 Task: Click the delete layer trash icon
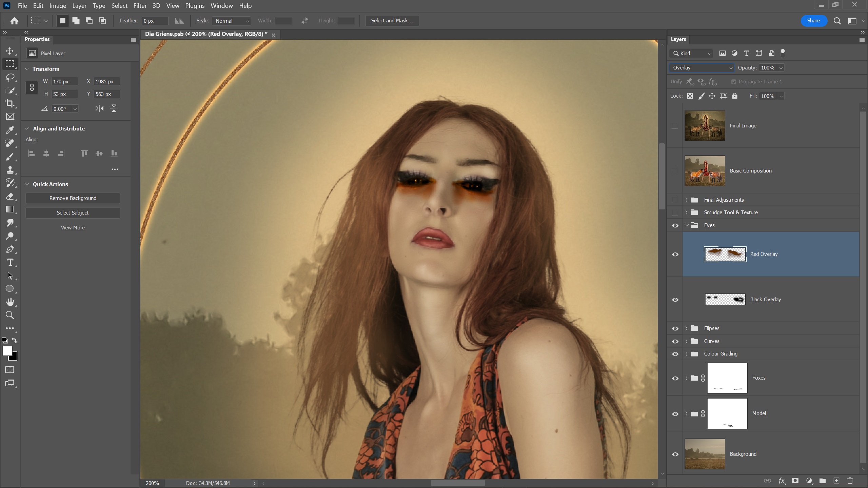click(850, 481)
